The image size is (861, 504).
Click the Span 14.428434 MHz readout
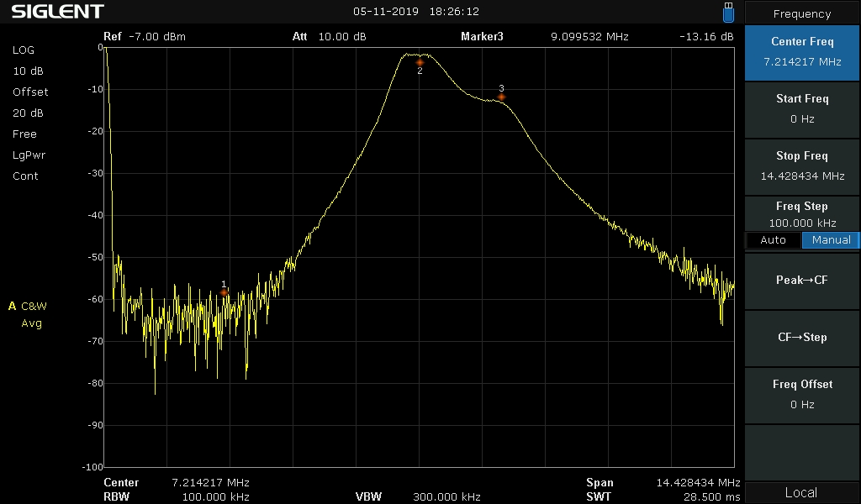tap(663, 483)
